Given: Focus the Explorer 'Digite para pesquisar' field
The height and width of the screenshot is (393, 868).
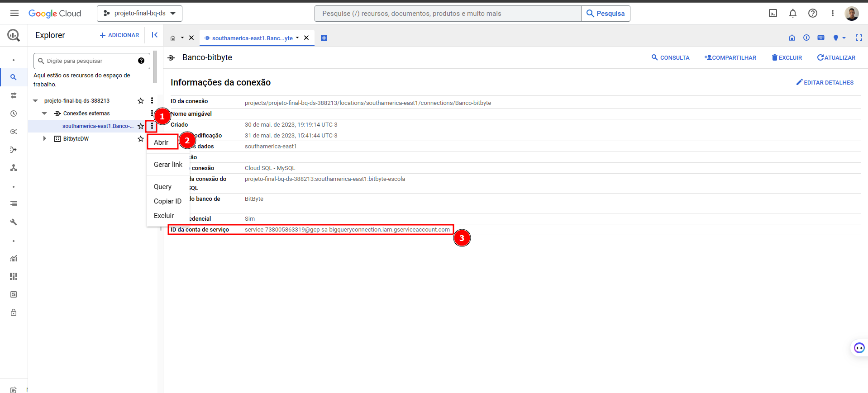Looking at the screenshot, I should point(92,61).
